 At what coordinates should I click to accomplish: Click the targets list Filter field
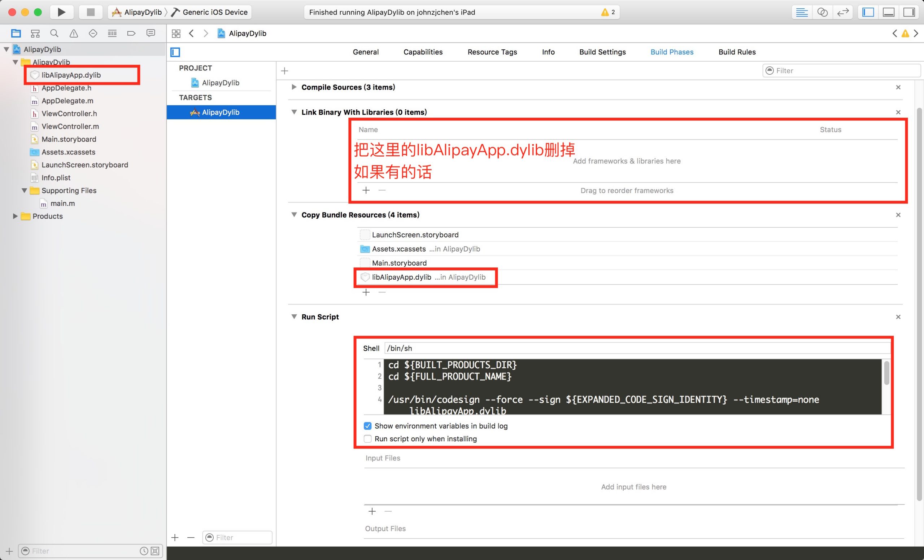(x=237, y=538)
